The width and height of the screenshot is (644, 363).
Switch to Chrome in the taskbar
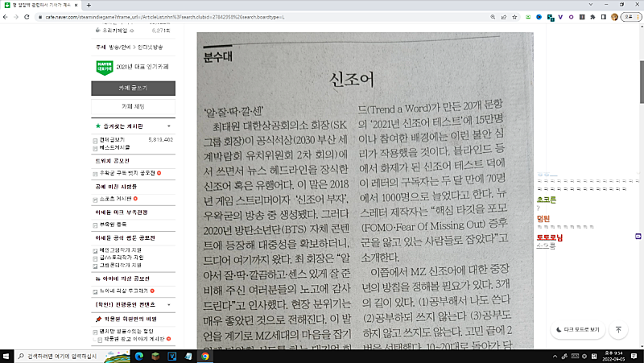point(205,356)
